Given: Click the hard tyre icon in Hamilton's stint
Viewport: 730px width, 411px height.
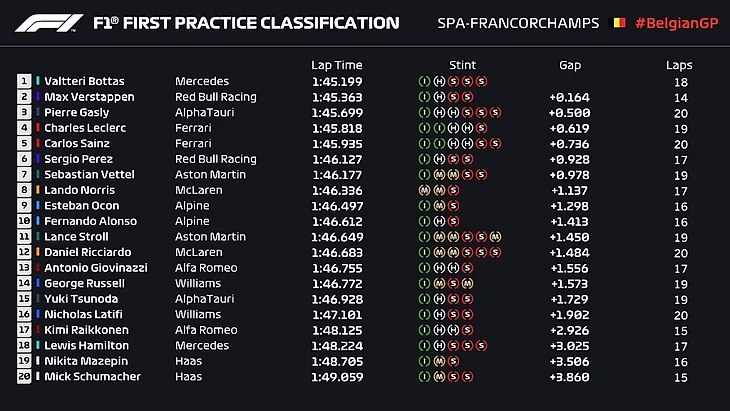Looking at the screenshot, I should click(x=438, y=345).
